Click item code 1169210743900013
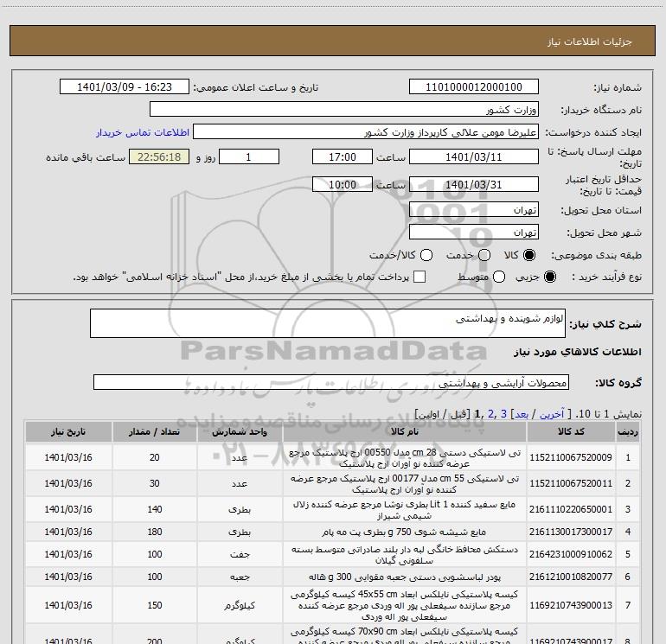 click(x=571, y=605)
